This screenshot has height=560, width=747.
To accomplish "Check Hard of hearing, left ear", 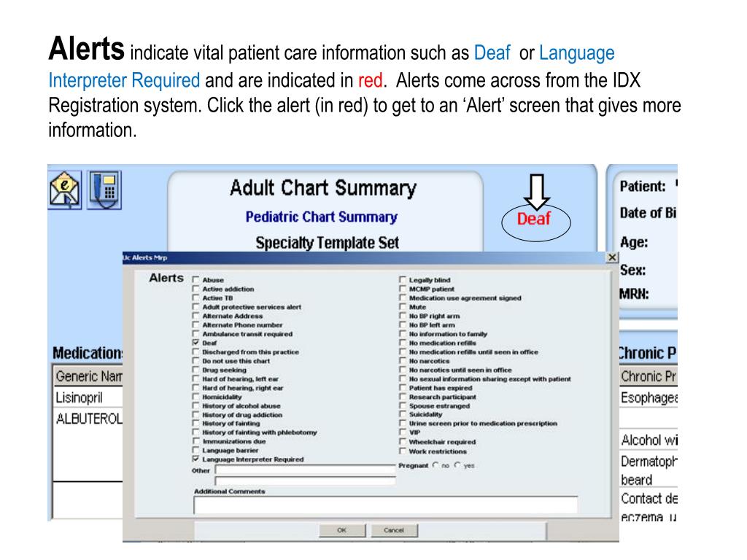I will (x=196, y=378).
